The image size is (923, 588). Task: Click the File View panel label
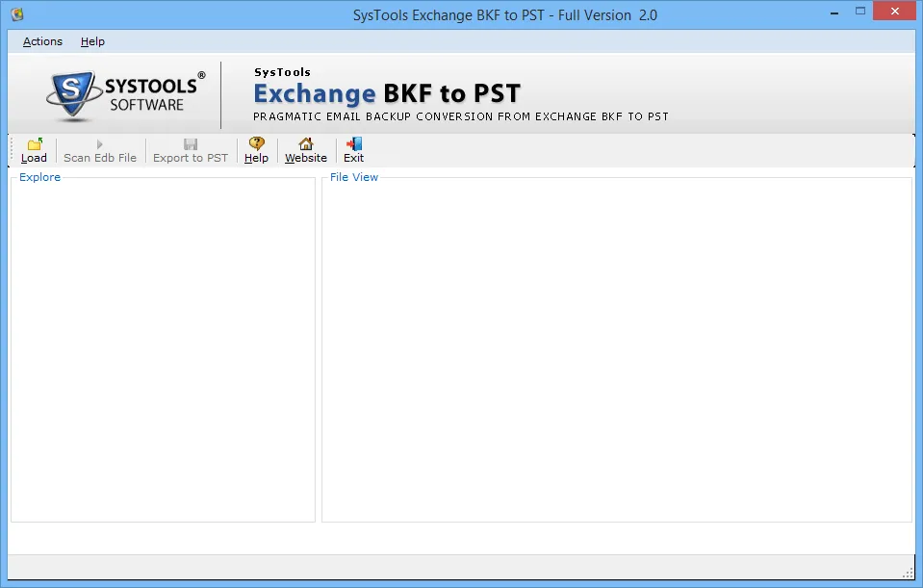(x=353, y=177)
